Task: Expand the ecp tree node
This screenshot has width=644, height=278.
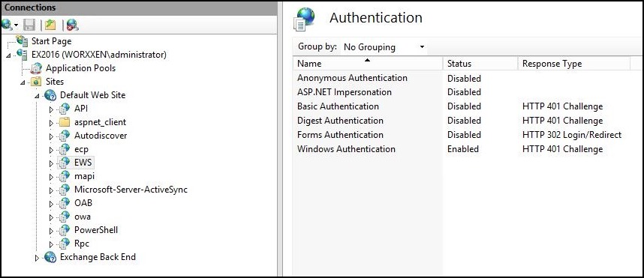Action: coord(51,150)
